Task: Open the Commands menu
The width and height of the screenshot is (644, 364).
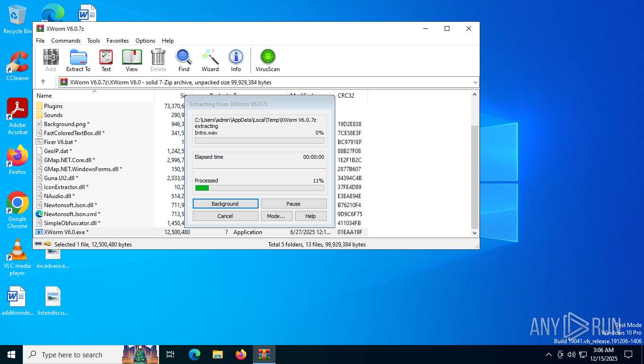Action: (66, 41)
